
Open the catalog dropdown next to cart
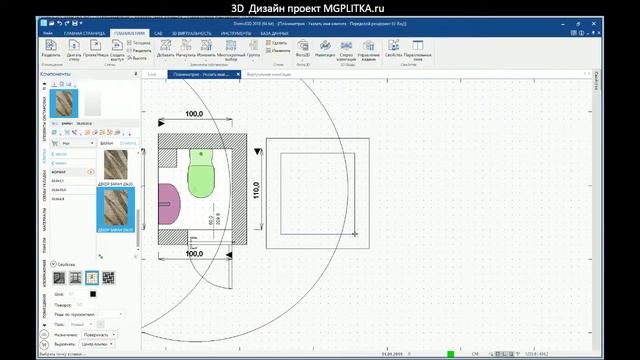pyautogui.click(x=78, y=143)
